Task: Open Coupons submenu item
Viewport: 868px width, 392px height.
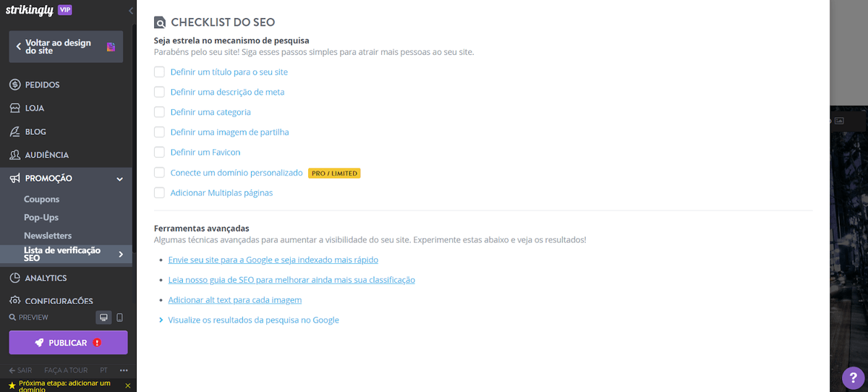Action: click(42, 199)
